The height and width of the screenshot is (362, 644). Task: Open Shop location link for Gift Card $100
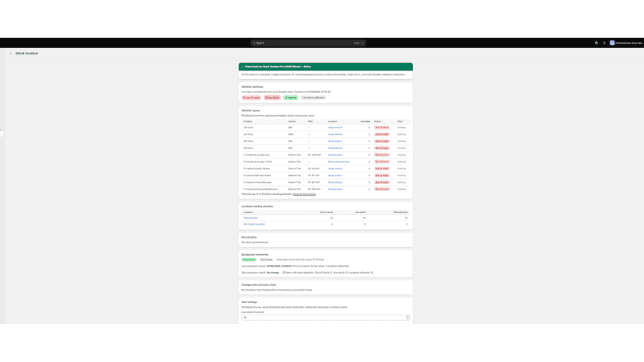335,134
